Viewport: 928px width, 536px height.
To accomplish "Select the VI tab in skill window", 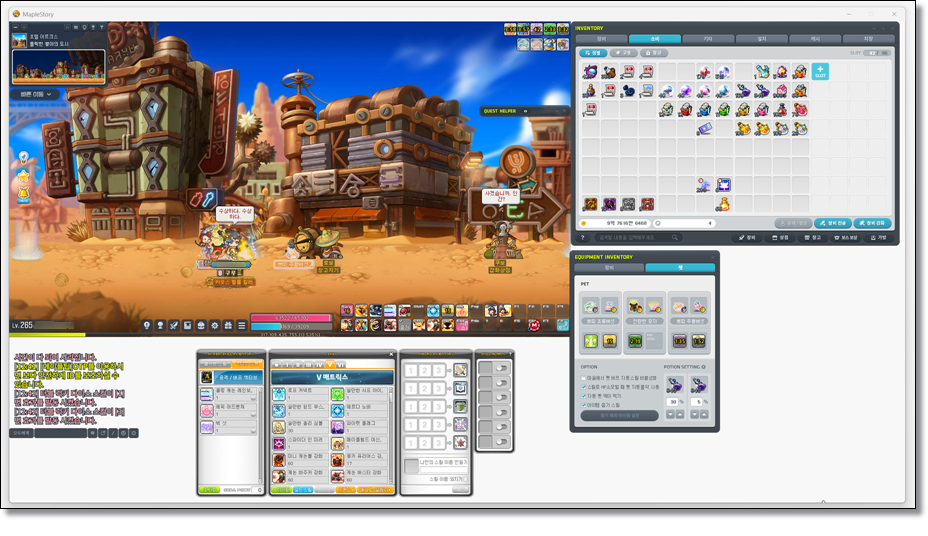I will click(x=340, y=364).
